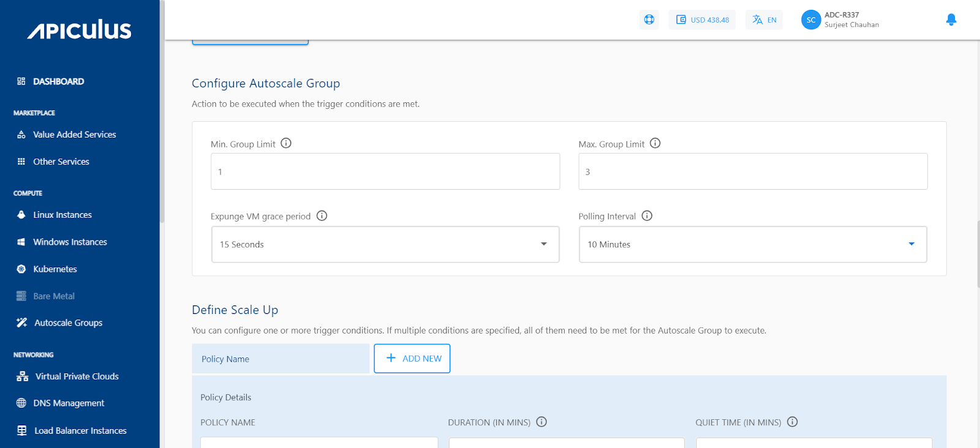Screen dimensions: 980x448
Task: Open the Kubernetes page
Action: tap(55, 269)
